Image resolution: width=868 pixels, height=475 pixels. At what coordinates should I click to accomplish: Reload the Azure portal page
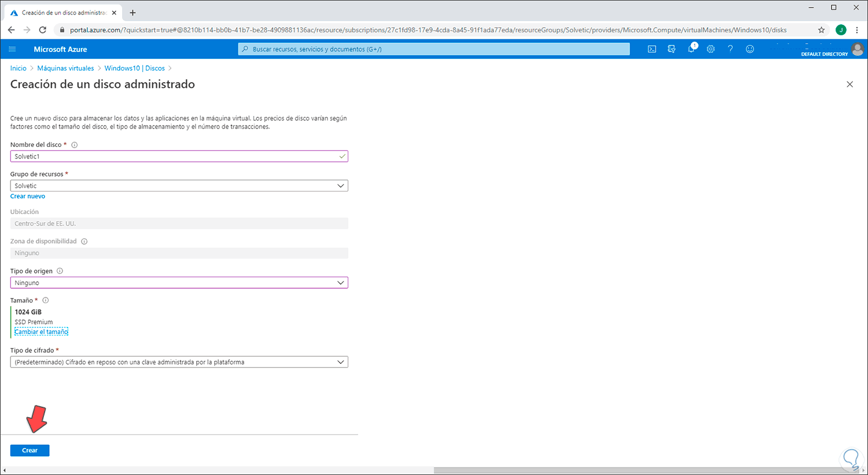coord(42,30)
